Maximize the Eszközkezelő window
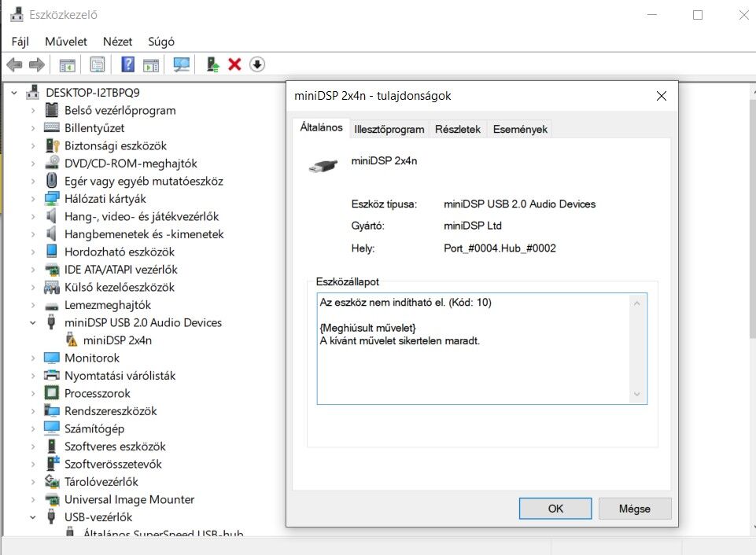756x555 pixels. coord(698,15)
